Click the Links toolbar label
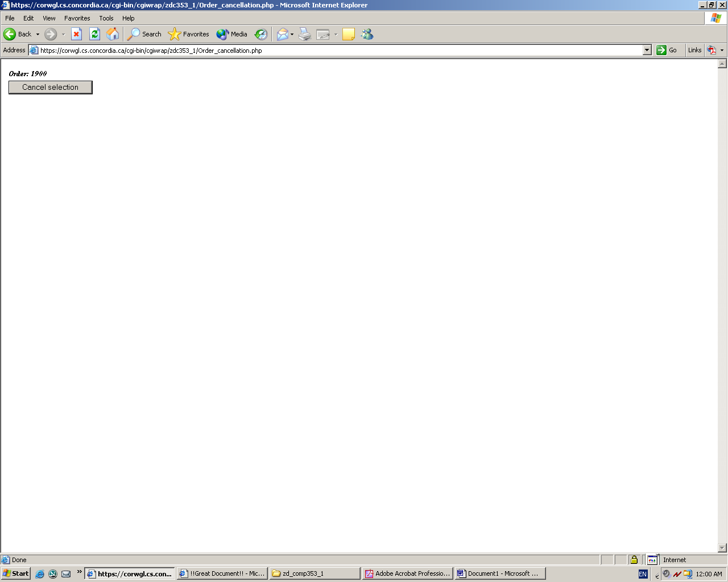This screenshot has width=728, height=582. 694,50
